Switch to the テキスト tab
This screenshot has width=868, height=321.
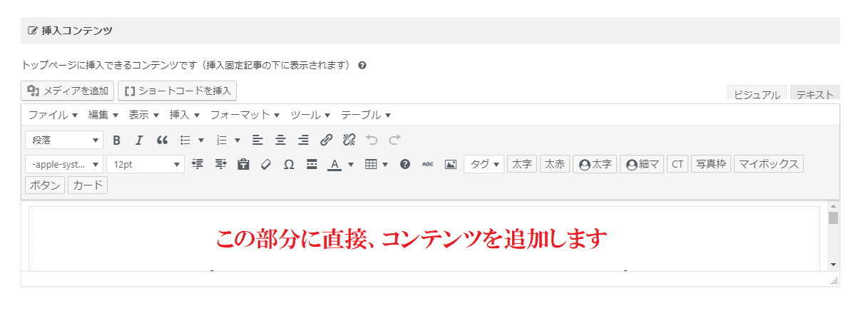(x=815, y=94)
